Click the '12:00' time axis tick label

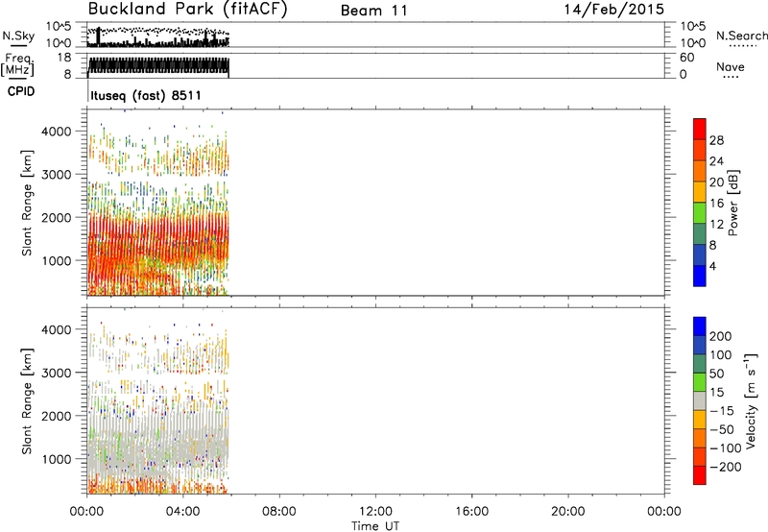click(375, 512)
